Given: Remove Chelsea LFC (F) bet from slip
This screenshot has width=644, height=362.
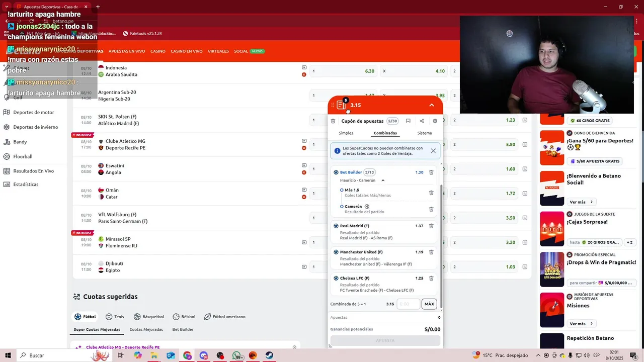Looking at the screenshot, I should point(431,279).
